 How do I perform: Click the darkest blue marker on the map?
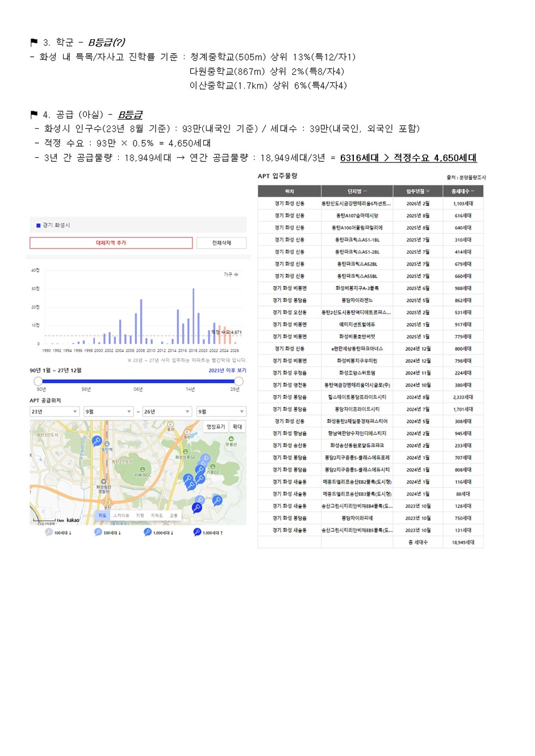pyautogui.click(x=197, y=507)
